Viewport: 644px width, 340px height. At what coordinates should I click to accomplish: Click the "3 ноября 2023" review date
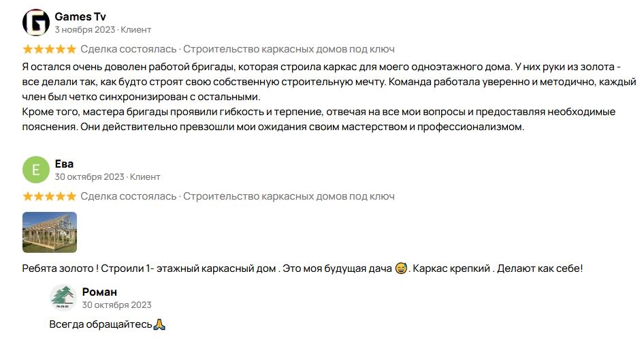click(85, 30)
